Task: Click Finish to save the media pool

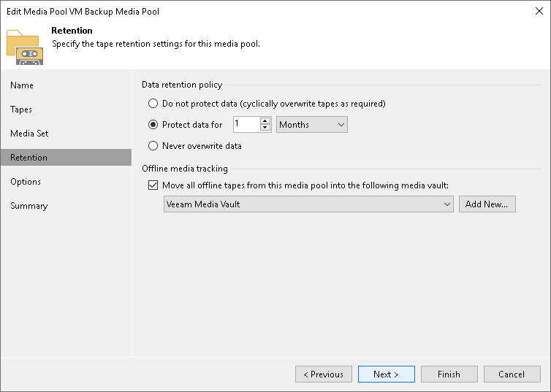Action: click(x=449, y=374)
